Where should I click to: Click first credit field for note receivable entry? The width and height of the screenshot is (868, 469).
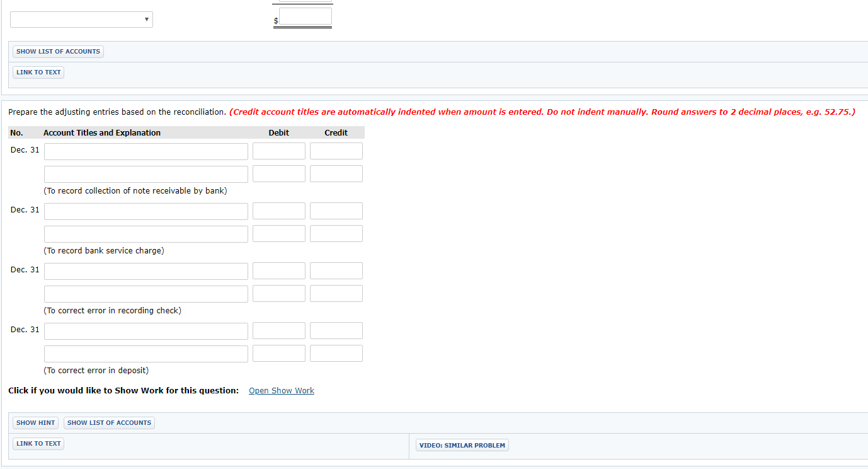pyautogui.click(x=336, y=151)
